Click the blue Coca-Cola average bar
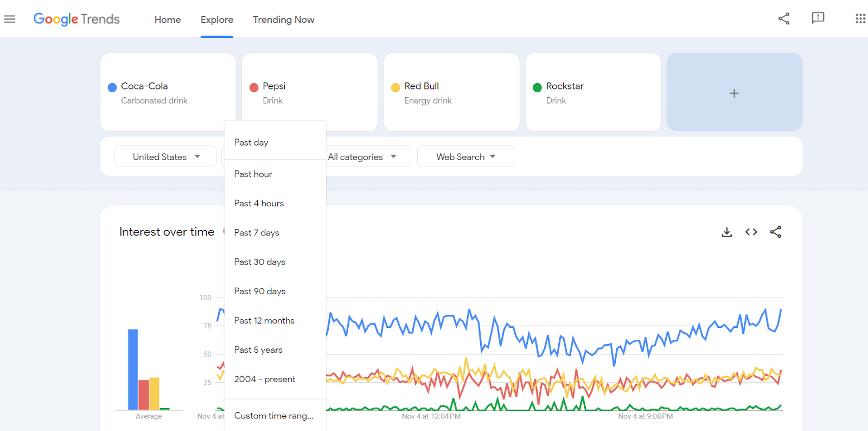 click(x=133, y=370)
